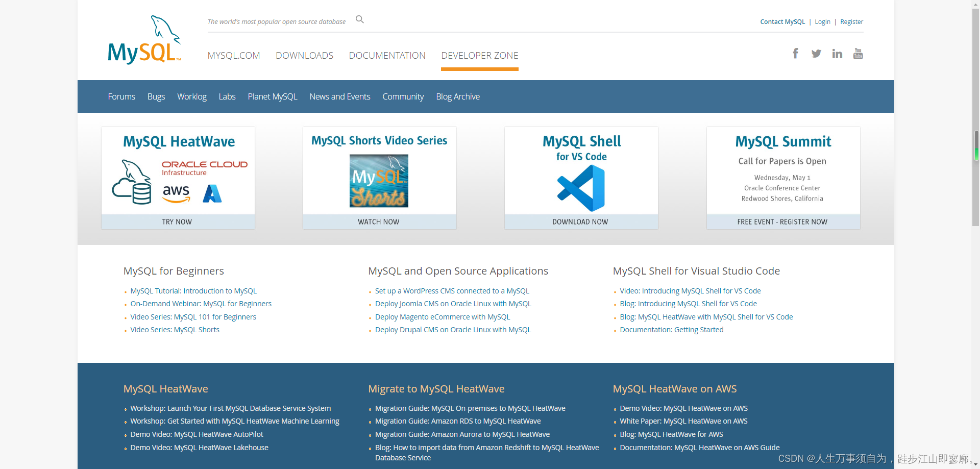
Task: Open Blog: MySQL HeatWave with MySQL Shell link
Action: pyautogui.click(x=706, y=317)
